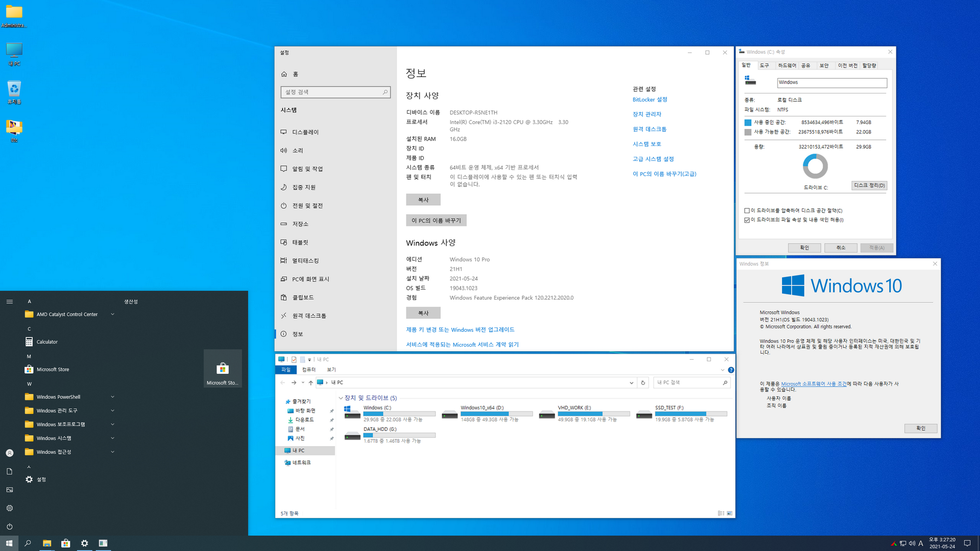Click used space blue color swatch
980x551 pixels.
pyautogui.click(x=748, y=122)
